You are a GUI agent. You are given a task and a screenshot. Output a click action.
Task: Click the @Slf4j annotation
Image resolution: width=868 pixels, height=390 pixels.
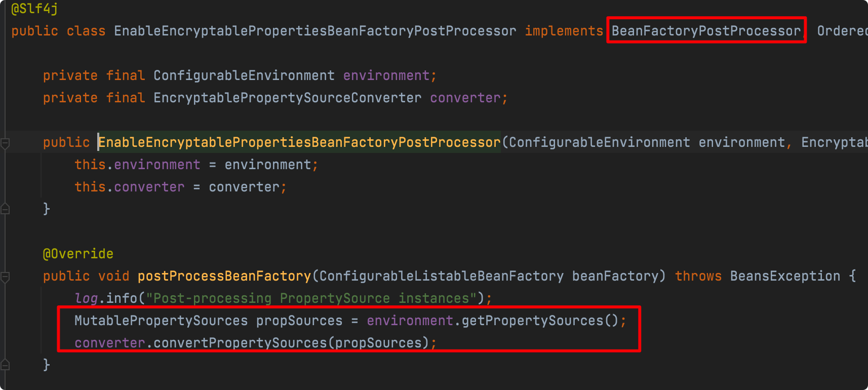[34, 9]
